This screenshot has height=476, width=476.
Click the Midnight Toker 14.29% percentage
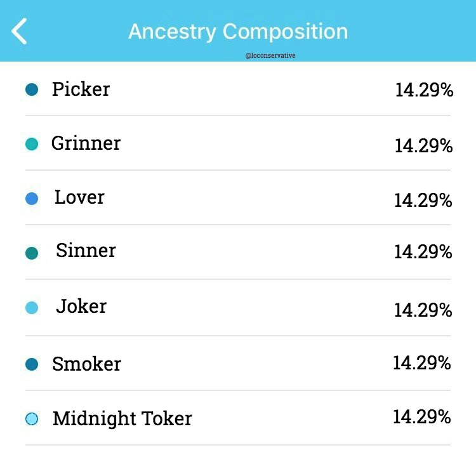click(422, 417)
